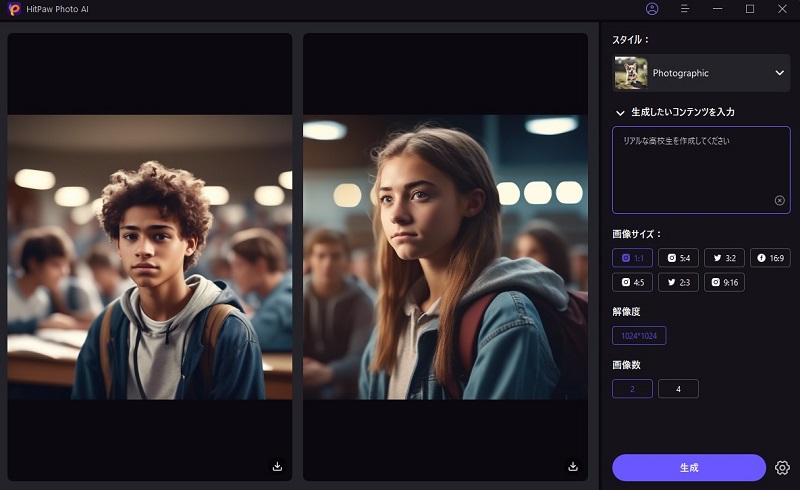800x490 pixels.
Task: Click the 生成 generate button
Action: (689, 467)
